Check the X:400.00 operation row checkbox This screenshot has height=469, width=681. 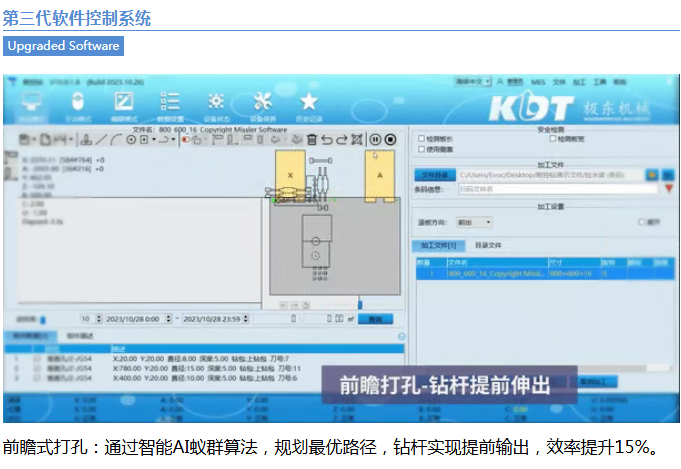[x=37, y=378]
